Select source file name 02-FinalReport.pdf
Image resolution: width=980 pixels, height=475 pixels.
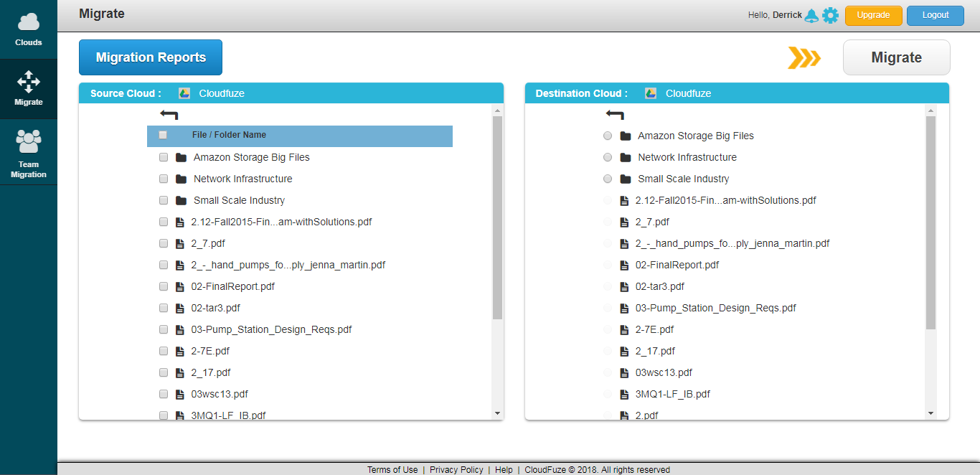(x=233, y=286)
